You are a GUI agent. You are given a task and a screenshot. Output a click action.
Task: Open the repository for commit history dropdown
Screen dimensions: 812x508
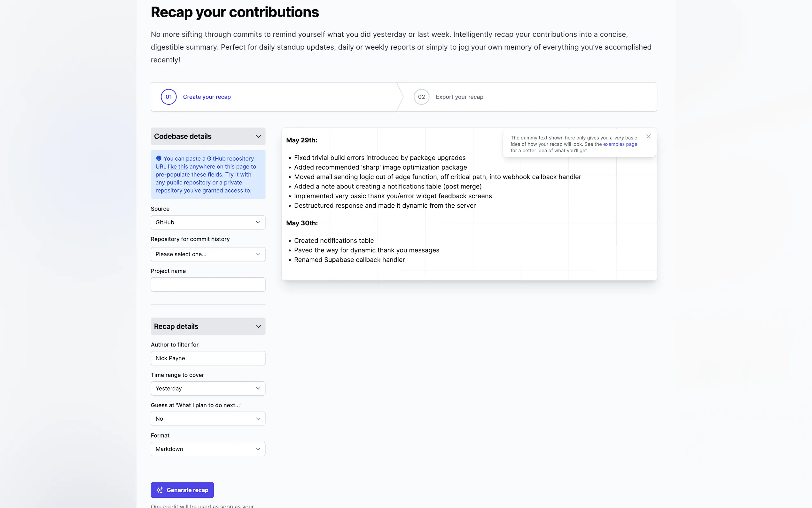(x=208, y=254)
